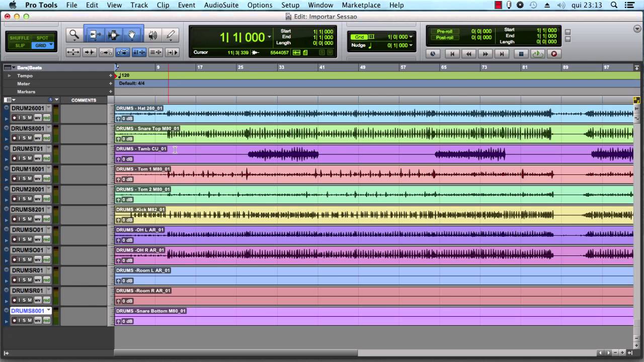Screen dimensions: 644x362
Task: Click Go to End transport button
Action: click(502, 54)
